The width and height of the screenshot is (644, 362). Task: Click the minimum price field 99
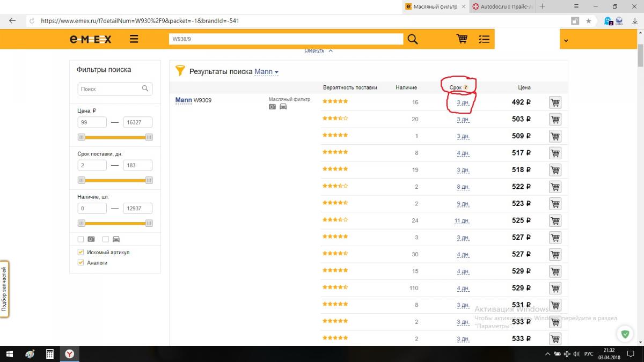click(x=92, y=123)
